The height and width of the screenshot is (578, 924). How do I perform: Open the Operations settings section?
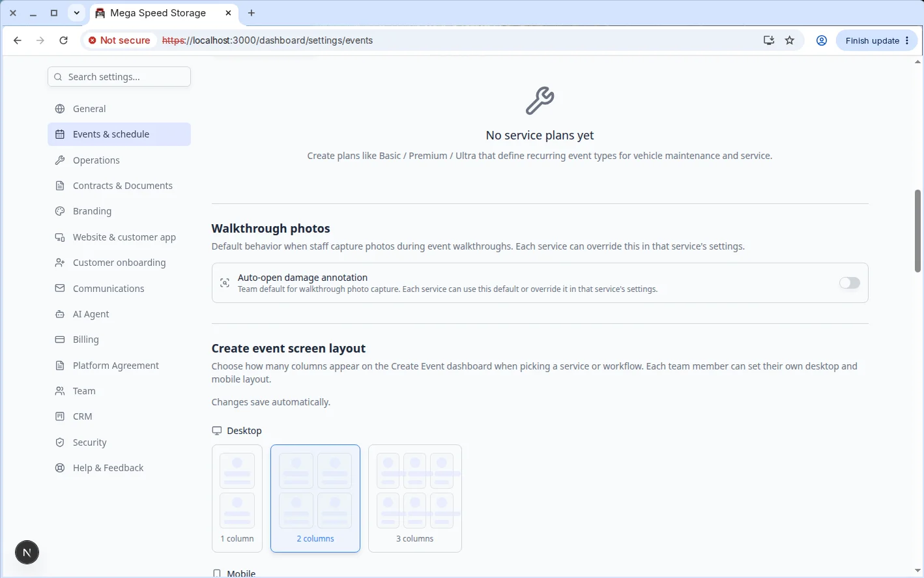pos(119,160)
